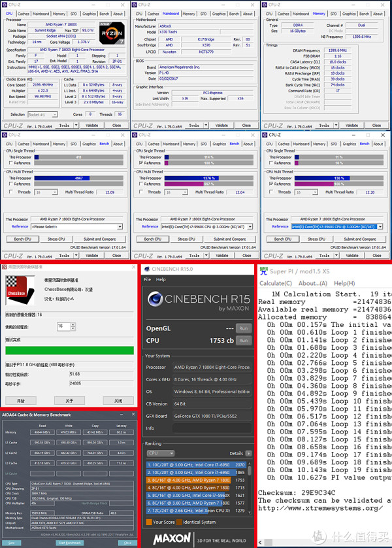The image size is (392, 548).
Task: Click the green Fritz benchmark progress bar
Action: pyautogui.click(x=69, y=351)
